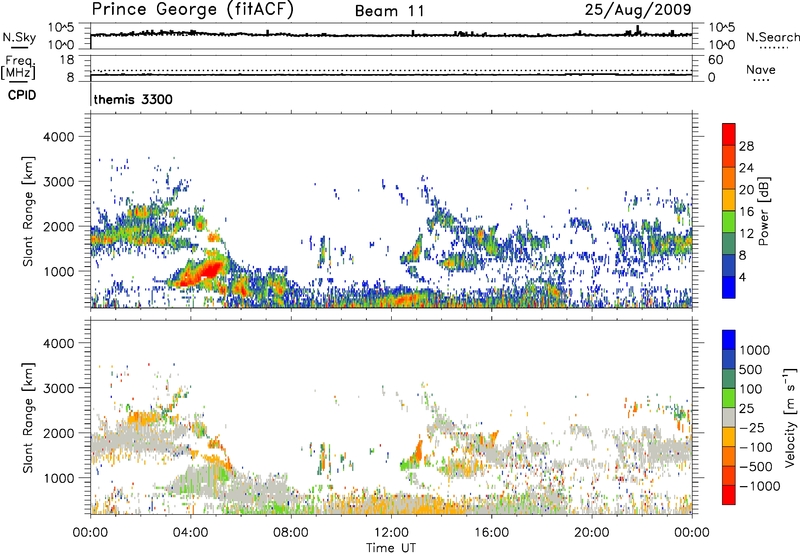Click the gray segment of the Velocity color bar
This screenshot has height=554, width=800.
pyautogui.click(x=729, y=417)
